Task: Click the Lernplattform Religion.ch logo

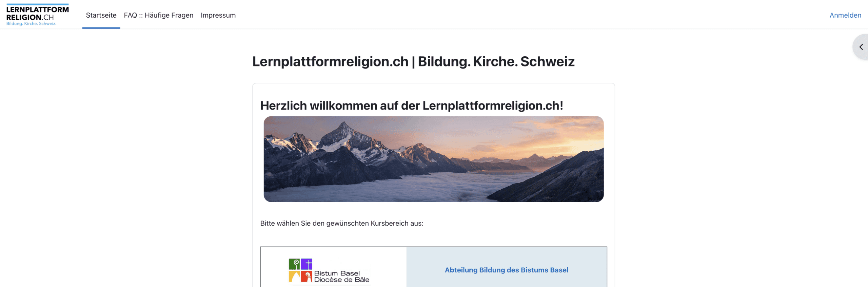Action: (x=37, y=15)
